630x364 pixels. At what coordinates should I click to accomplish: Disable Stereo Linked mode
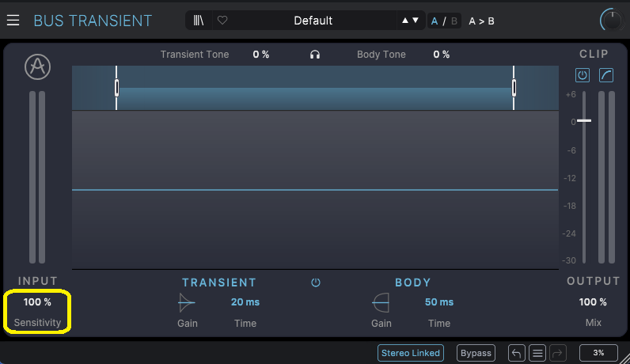410,353
